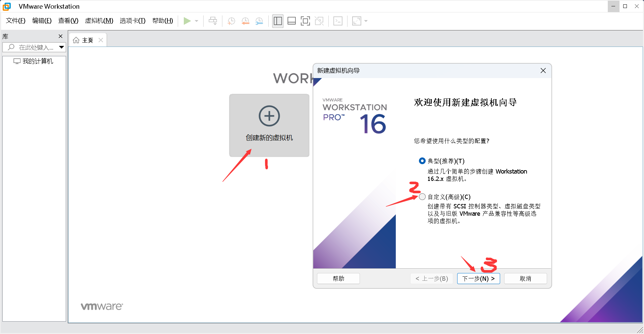644x334 pixels.
Task: Click the stretch guest display icon
Action: coord(357,21)
